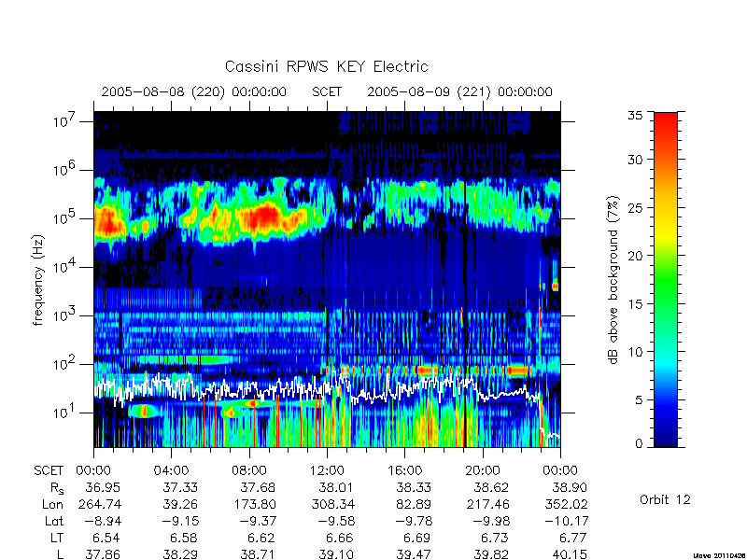Click the 10^1 frequency tick label

click(x=65, y=412)
